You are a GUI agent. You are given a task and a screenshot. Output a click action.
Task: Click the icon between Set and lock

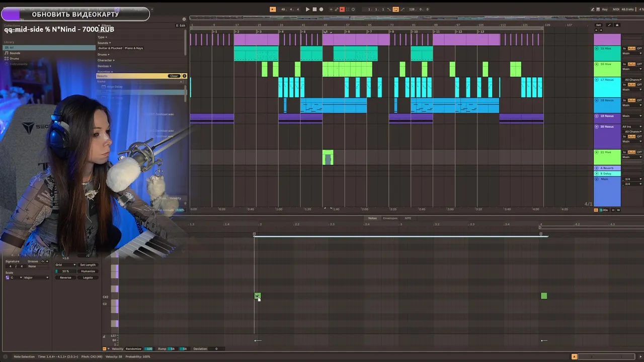(x=609, y=25)
